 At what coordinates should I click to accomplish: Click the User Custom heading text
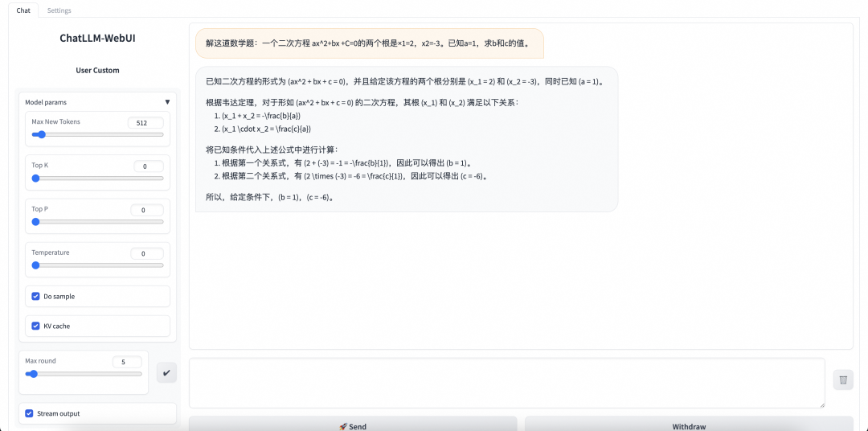coord(97,70)
